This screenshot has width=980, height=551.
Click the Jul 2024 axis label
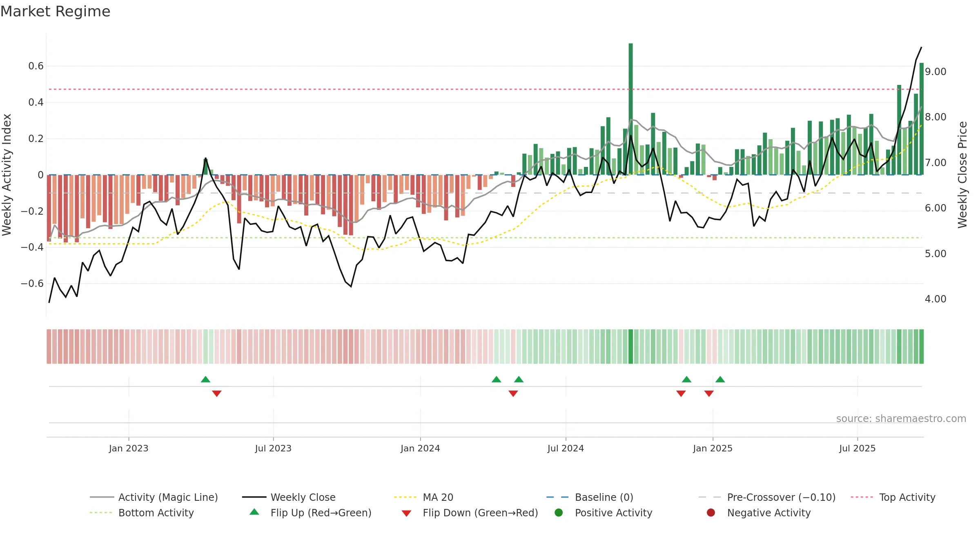(566, 448)
